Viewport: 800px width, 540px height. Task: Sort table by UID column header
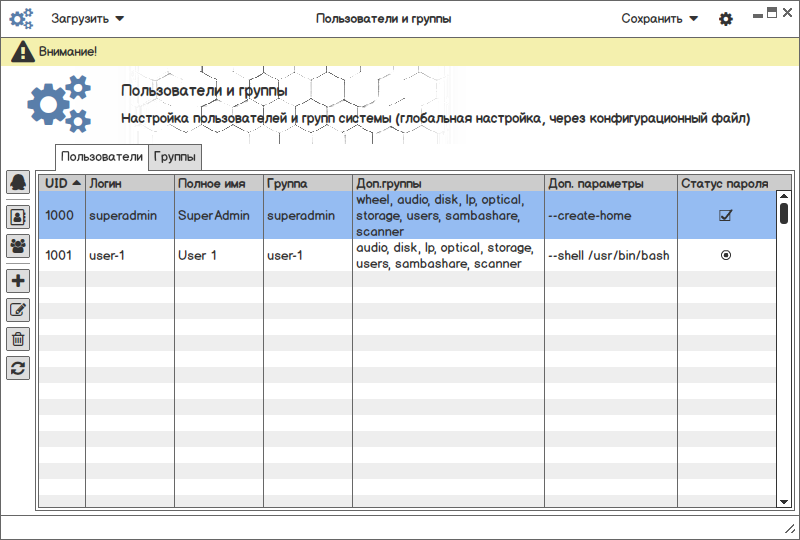[62, 183]
